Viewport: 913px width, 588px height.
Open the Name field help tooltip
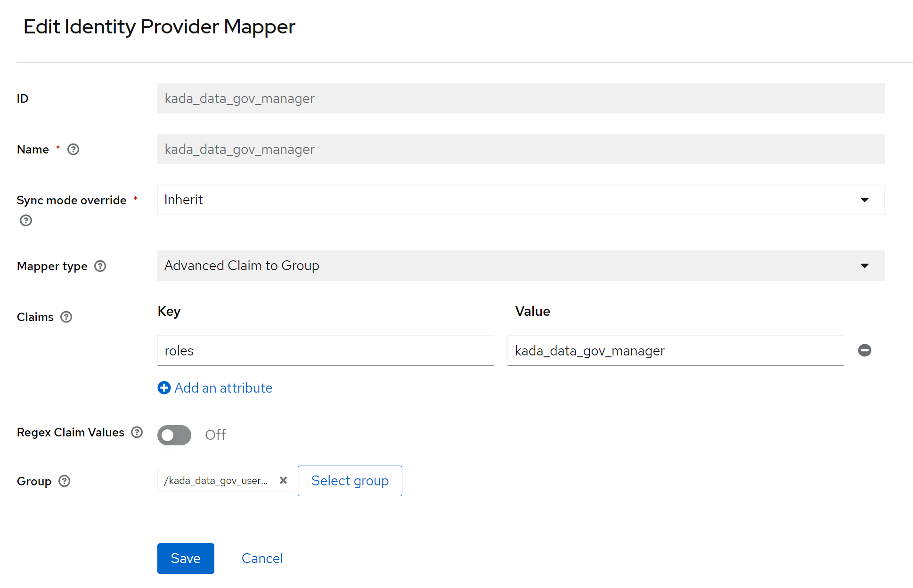click(73, 149)
